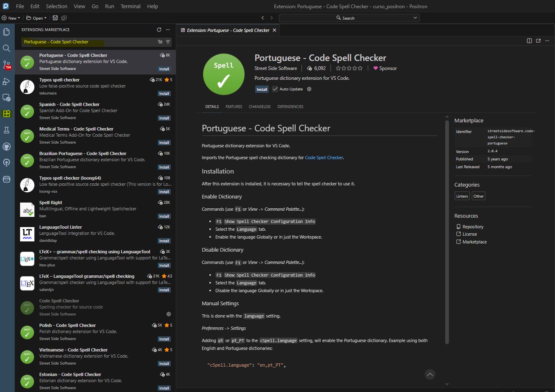555x392 pixels.
Task: Click the gear icon beside Auto Update
Action: point(309,89)
